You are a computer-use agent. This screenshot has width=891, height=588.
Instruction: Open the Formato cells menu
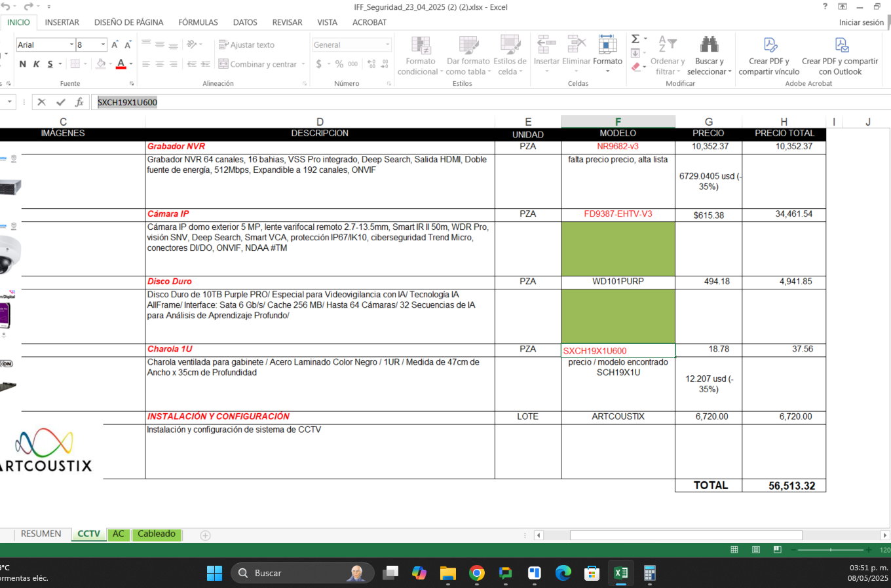point(607,54)
